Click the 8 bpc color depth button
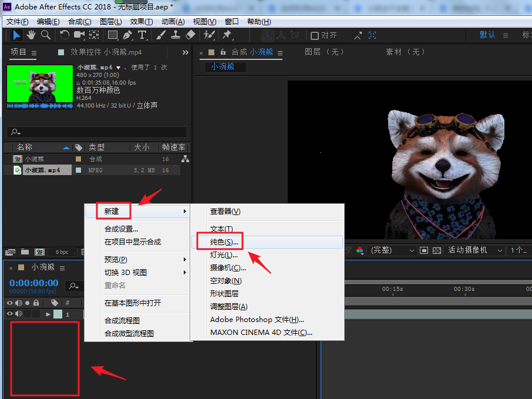This screenshot has width=532, height=399. tap(62, 252)
